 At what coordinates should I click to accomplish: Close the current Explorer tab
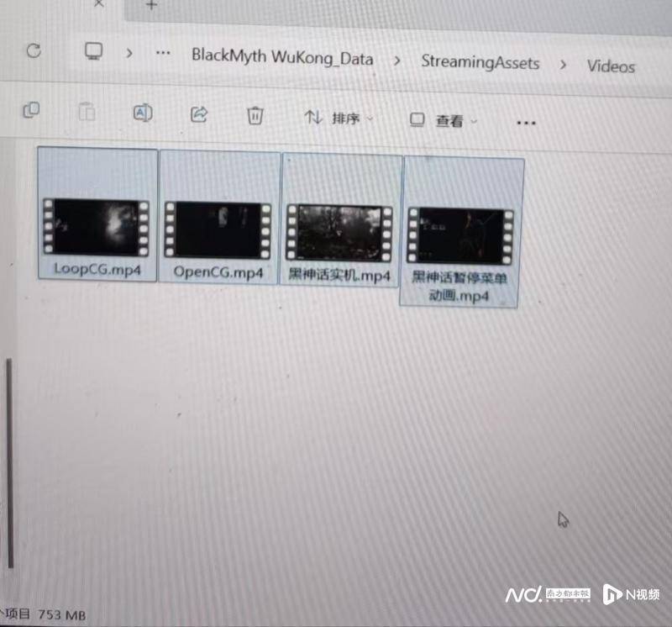coord(98,4)
